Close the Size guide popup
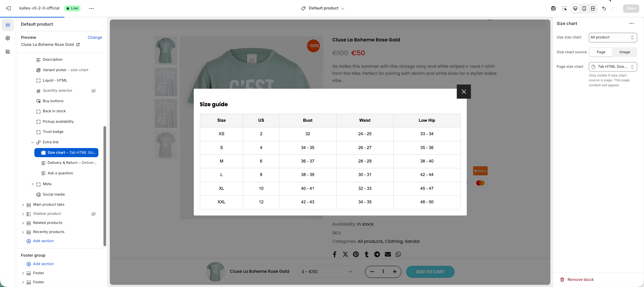The image size is (644, 287). 464,92
